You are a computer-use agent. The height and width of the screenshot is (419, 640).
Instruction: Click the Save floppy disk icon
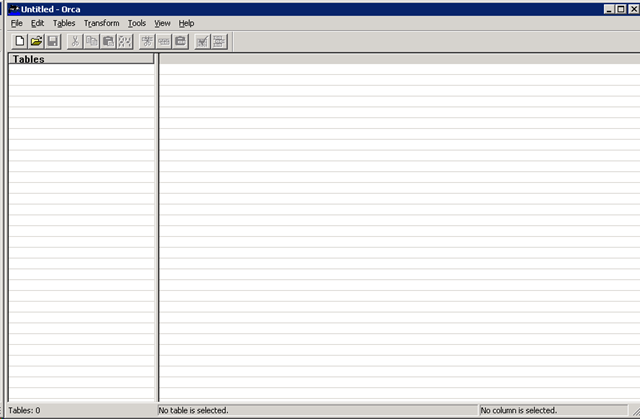pos(53,41)
